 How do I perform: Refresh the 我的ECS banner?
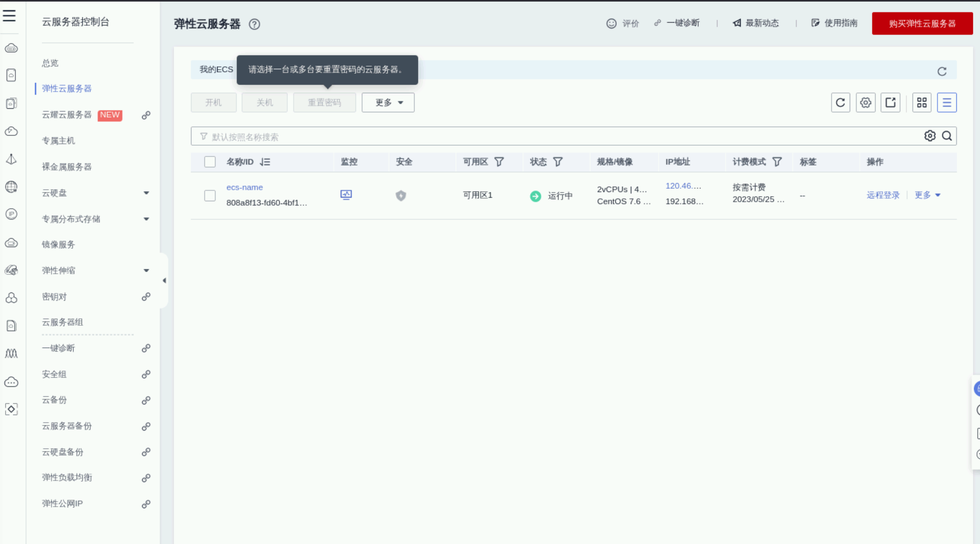pyautogui.click(x=942, y=71)
